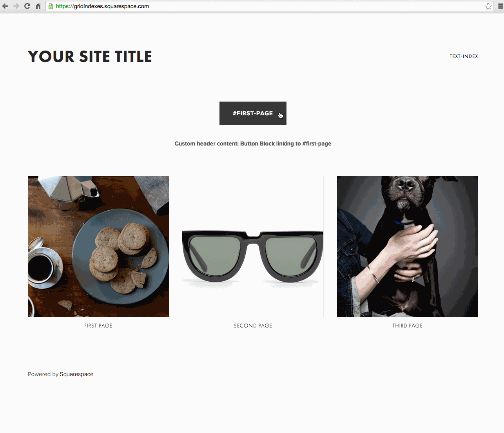Go to the browser home icon
This screenshot has height=433, width=504.
[38, 6]
